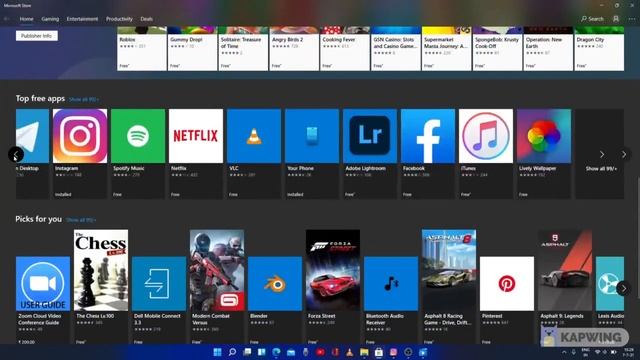Screen dimensions: 640x360
Task: Open Dell Mobile Connect tile
Action: coord(159,300)
